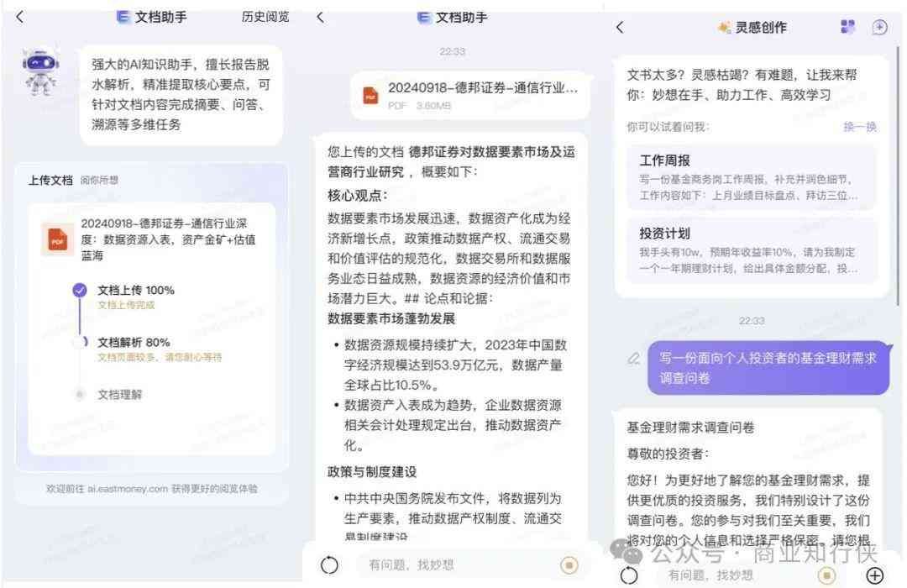This screenshot has height=588, width=907.
Task: Tap the robot assistant avatar
Action: [x=40, y=71]
